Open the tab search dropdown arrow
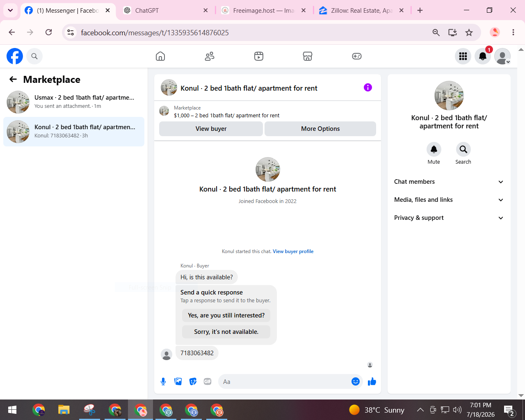Screen dimensions: 525x420 click(x=10, y=10)
